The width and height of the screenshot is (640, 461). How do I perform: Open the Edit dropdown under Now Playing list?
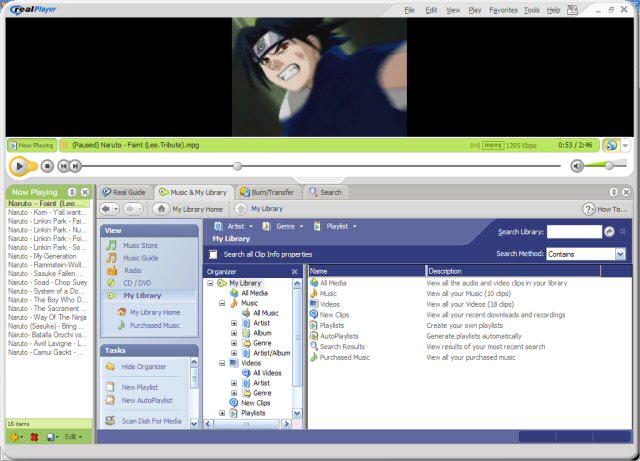click(x=73, y=437)
